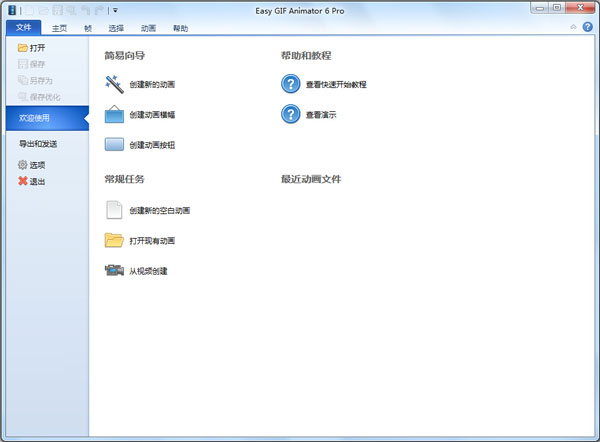This screenshot has width=600, height=442.
Task: Click the question icon for 查看快速开始教程
Action: [x=291, y=84]
